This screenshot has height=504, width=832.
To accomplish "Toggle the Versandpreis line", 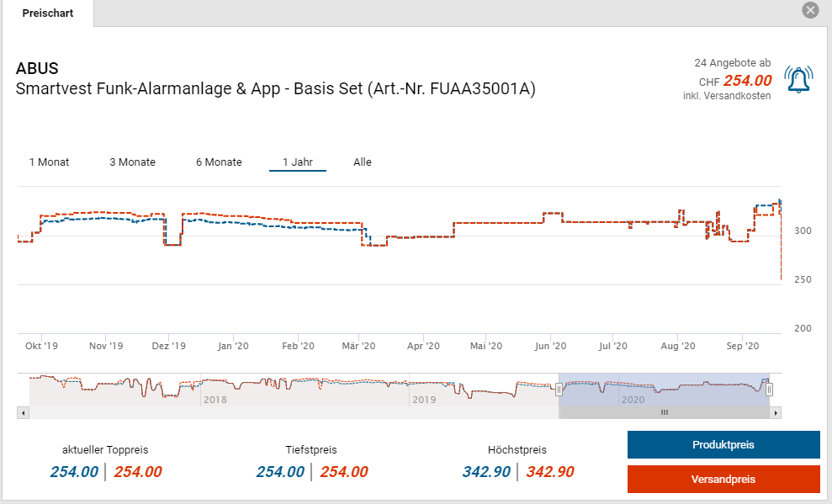I will [x=723, y=479].
